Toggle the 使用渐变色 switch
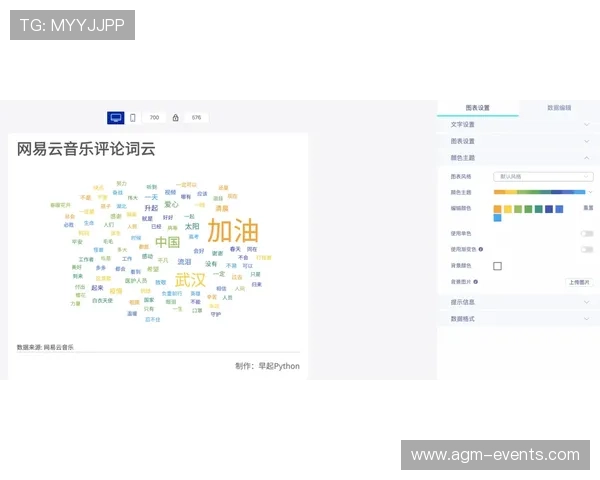 point(587,250)
